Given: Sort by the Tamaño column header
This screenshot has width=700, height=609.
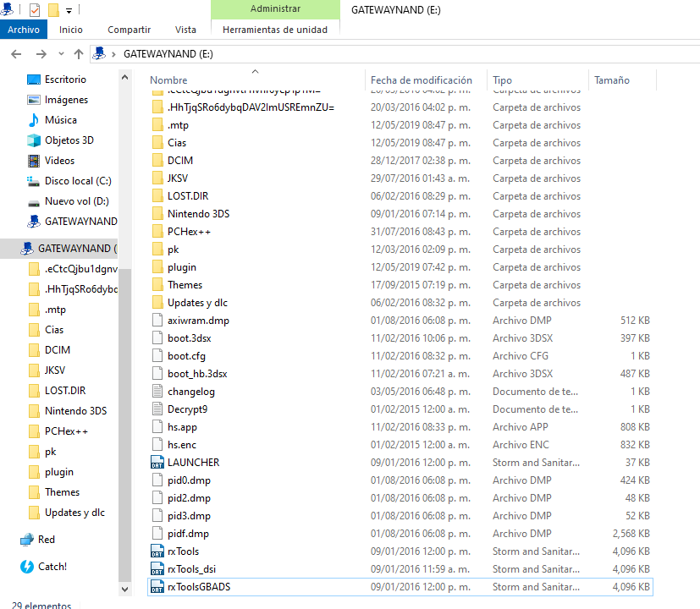Looking at the screenshot, I should coord(612,80).
